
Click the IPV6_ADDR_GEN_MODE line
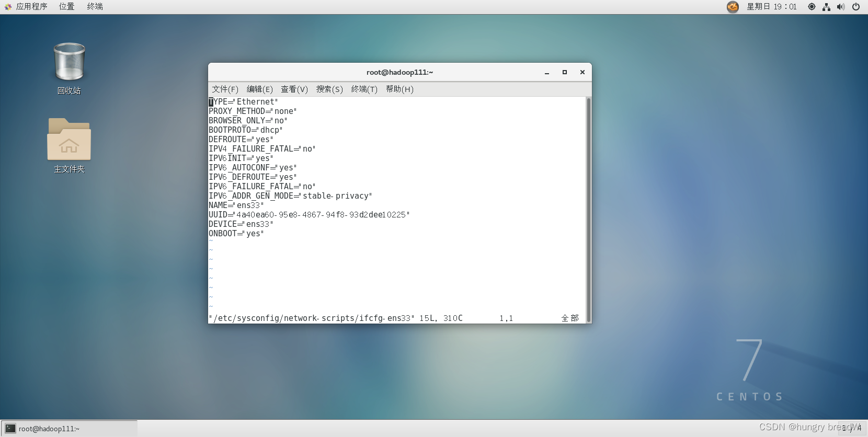(x=290, y=196)
